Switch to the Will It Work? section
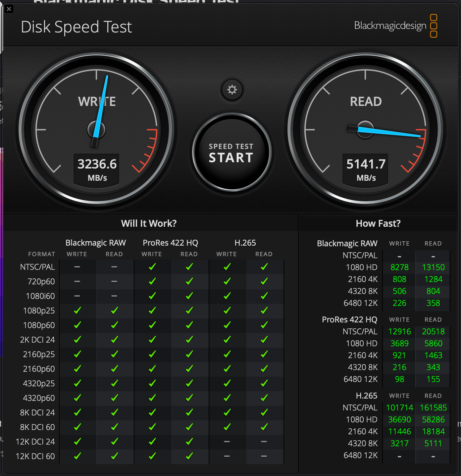Image resolution: width=461 pixels, height=476 pixels. tap(149, 223)
